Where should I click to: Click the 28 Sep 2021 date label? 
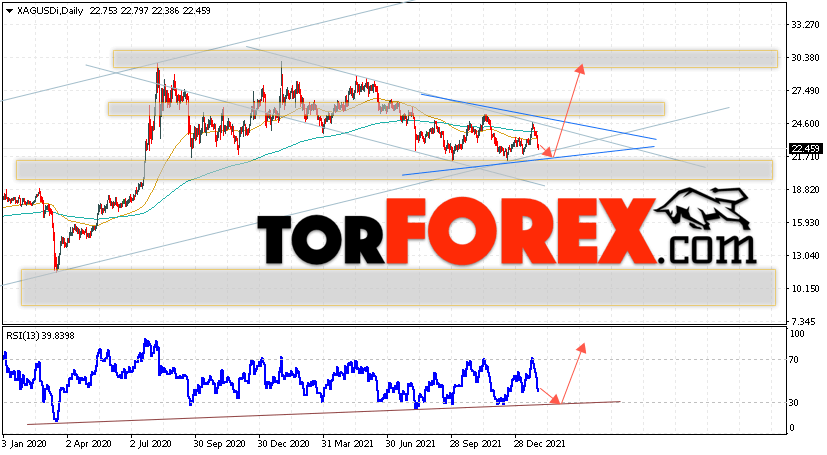pos(476,443)
